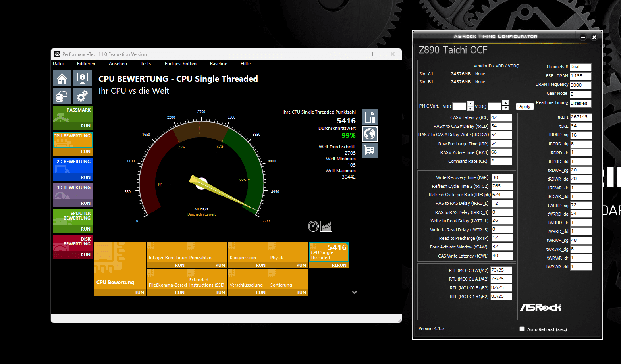Image resolution: width=621 pixels, height=364 pixels.
Task: Expand more tests with the down chevron
Action: [355, 293]
